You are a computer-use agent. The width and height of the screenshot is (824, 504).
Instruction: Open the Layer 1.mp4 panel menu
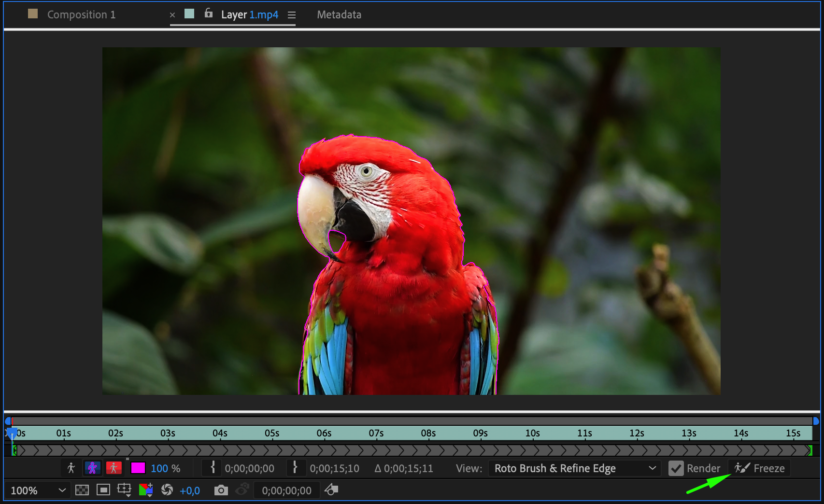point(292,15)
